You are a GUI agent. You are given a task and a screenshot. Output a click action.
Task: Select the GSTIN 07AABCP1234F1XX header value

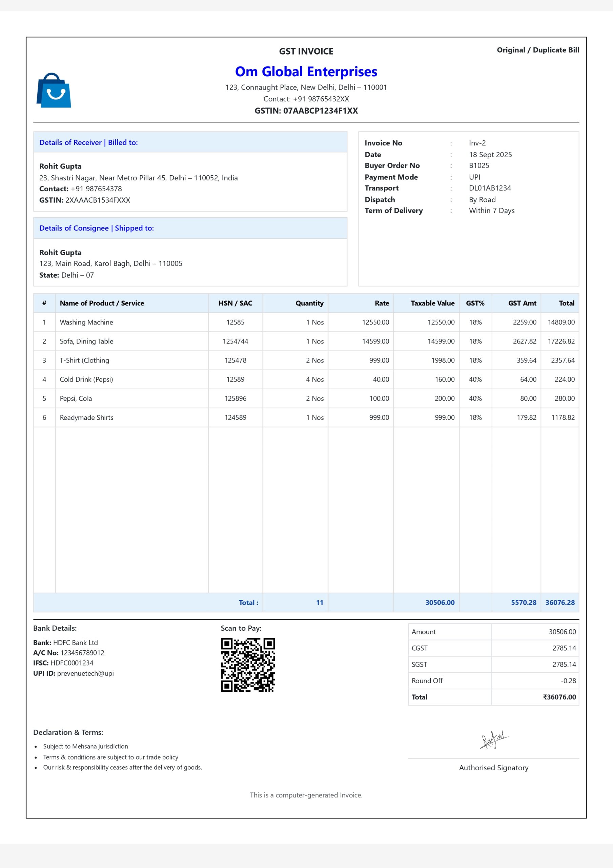coord(306,111)
